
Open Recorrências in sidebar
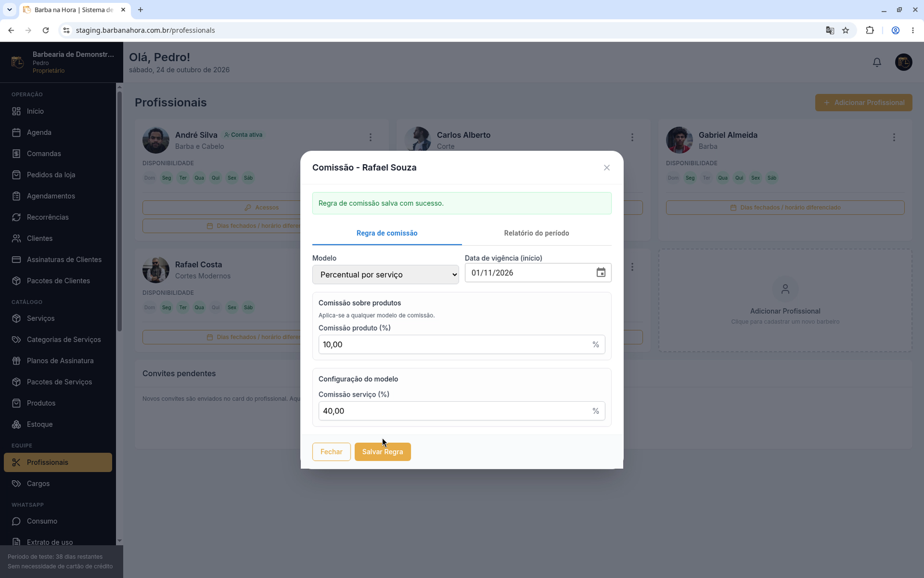click(x=58, y=217)
